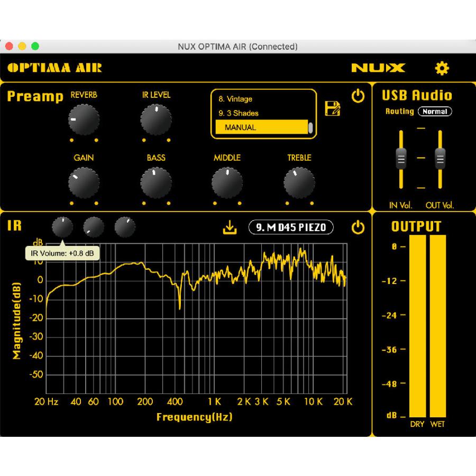Select the 8. Vintage preset

tap(235, 99)
